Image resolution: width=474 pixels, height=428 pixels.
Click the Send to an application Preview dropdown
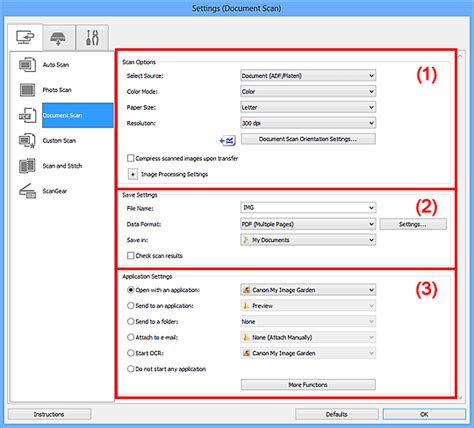pyautogui.click(x=308, y=306)
